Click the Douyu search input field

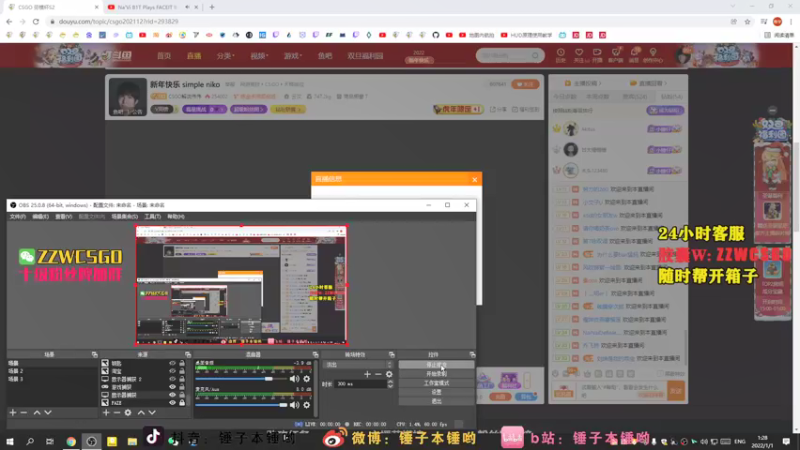(x=505, y=55)
